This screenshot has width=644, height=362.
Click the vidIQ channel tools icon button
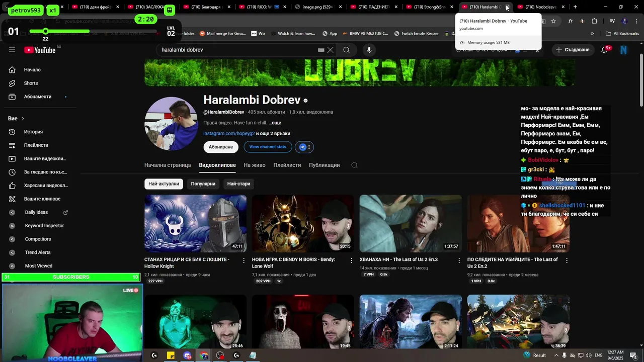(x=302, y=147)
